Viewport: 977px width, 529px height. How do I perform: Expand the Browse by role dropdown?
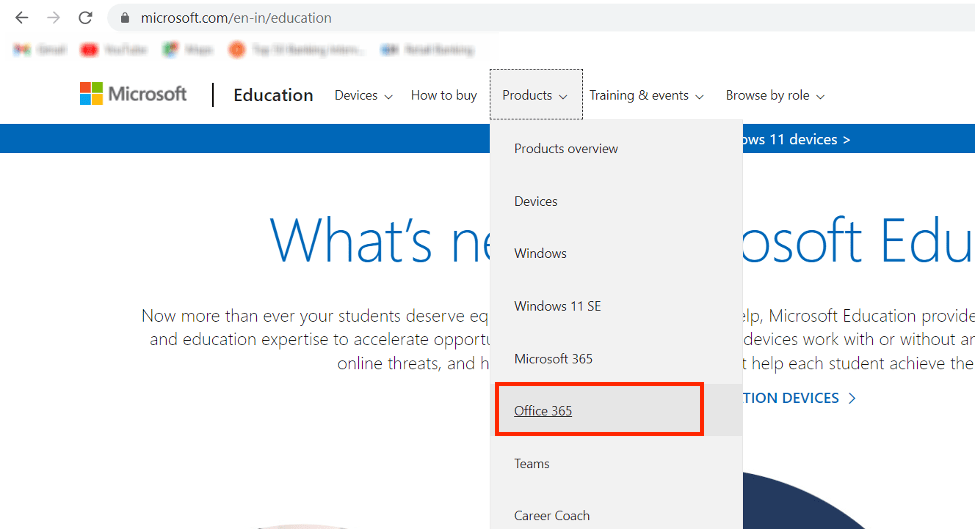(774, 95)
